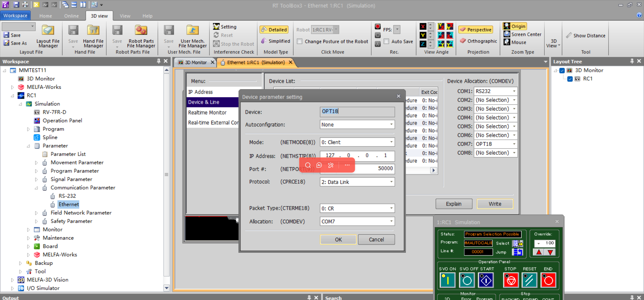Open User Mech. File Manager
Viewport: 644px width, 300px height.
pos(193,36)
